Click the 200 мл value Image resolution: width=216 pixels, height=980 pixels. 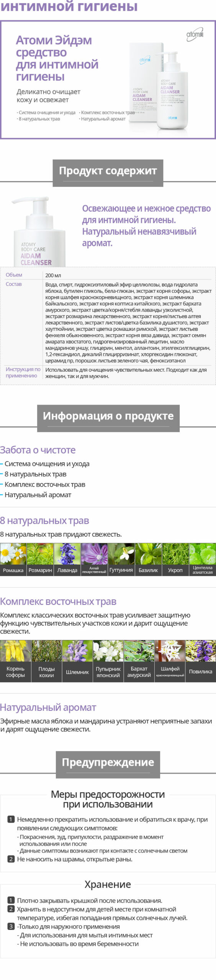pos(53,275)
